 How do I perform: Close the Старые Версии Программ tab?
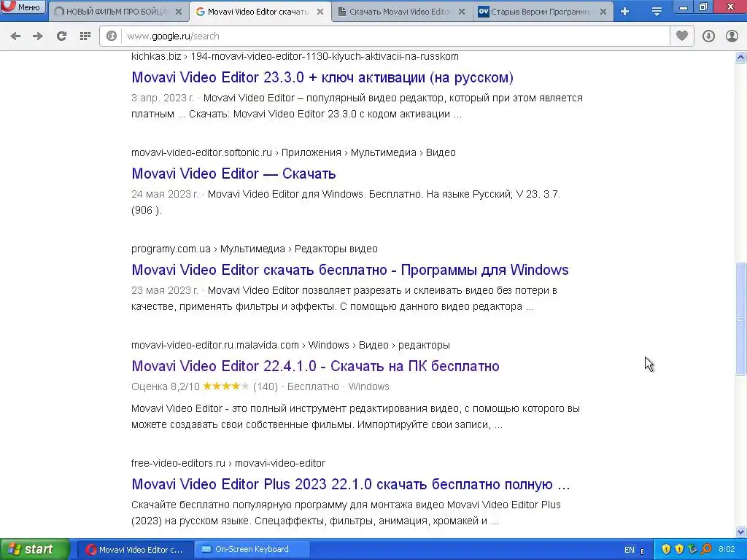point(603,12)
